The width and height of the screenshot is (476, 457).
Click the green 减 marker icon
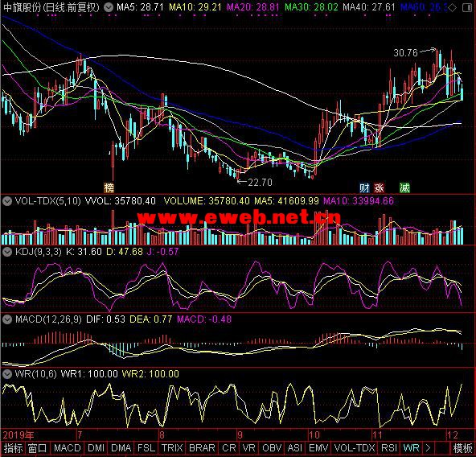click(x=404, y=187)
